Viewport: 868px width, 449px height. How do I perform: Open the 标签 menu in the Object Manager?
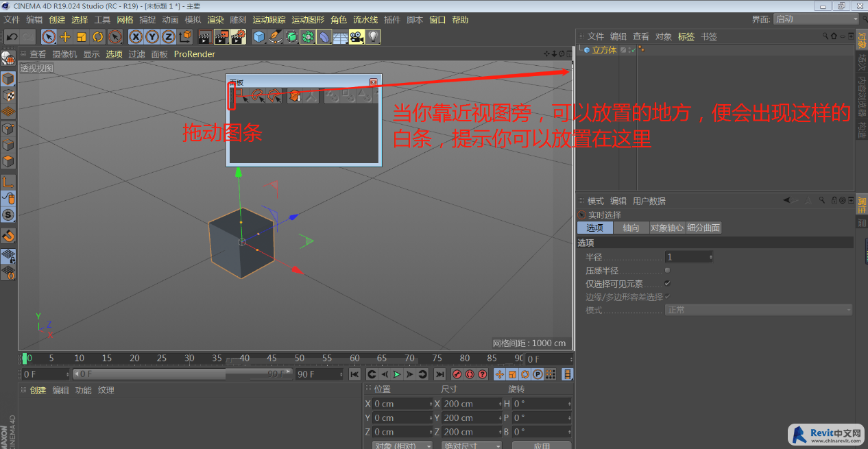coord(686,36)
